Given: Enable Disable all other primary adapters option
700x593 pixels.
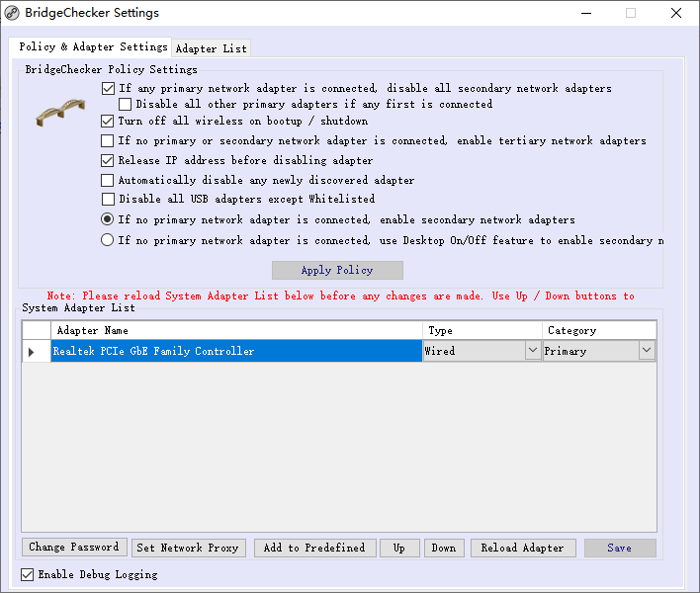Looking at the screenshot, I should click(x=125, y=105).
